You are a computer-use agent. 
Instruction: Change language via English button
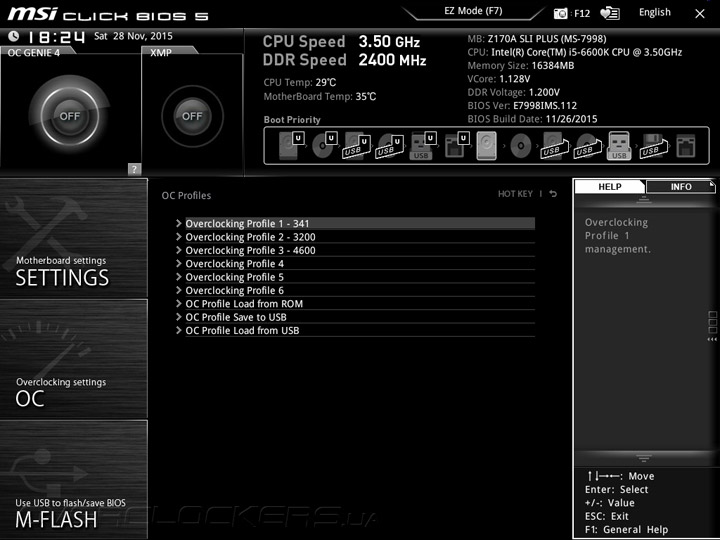pyautogui.click(x=655, y=12)
